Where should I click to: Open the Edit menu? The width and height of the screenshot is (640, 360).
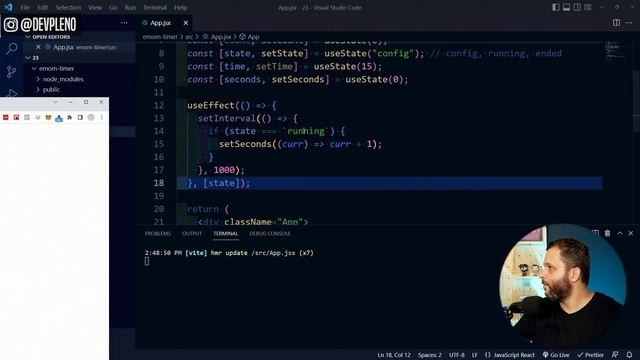tap(42, 7)
